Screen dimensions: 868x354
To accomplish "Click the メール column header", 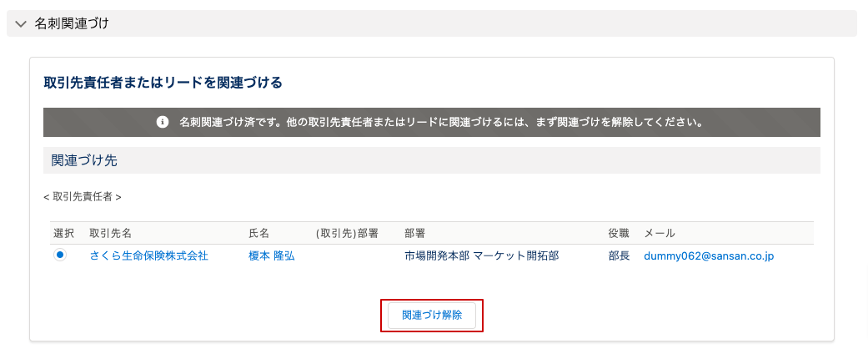I will 660,233.
